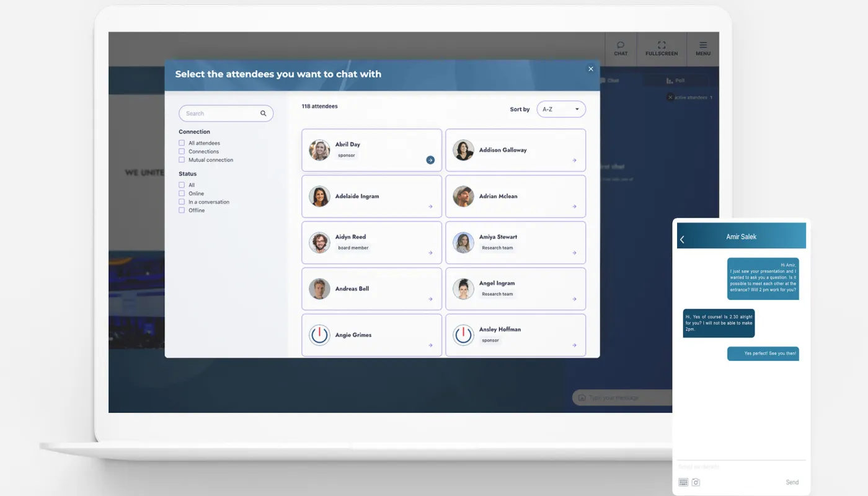
Task: Open the hamburger Menu icon
Action: click(x=703, y=48)
